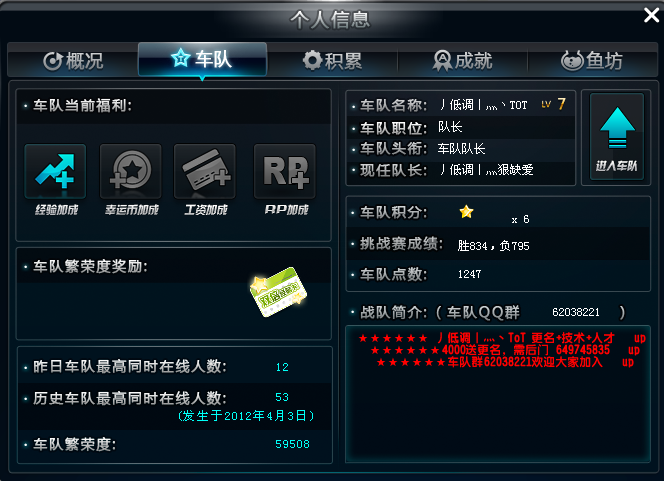Click the team points value 1247
Viewport: 664px width, 481px height.
[469, 274]
